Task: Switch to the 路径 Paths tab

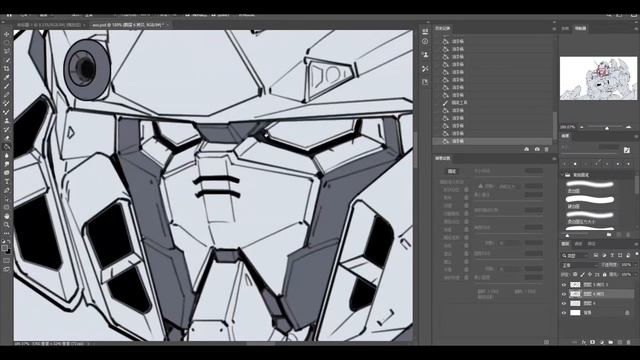Action: click(x=591, y=244)
